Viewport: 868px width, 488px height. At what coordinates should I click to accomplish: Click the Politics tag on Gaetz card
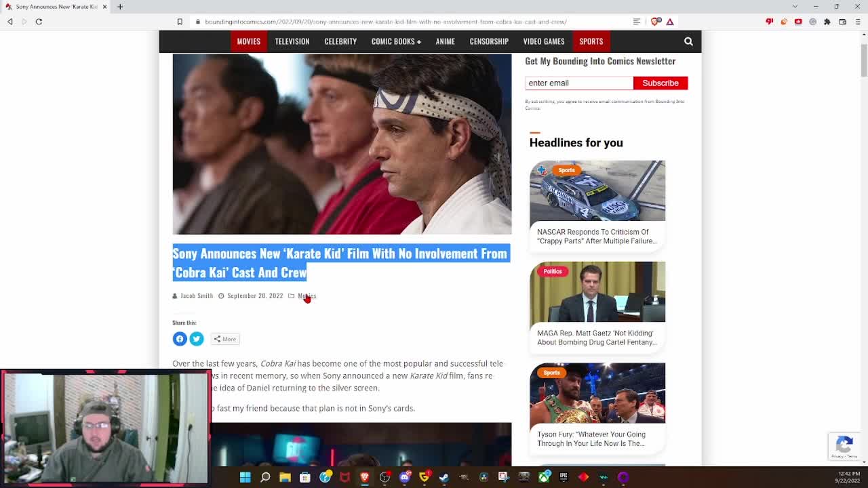pos(552,271)
